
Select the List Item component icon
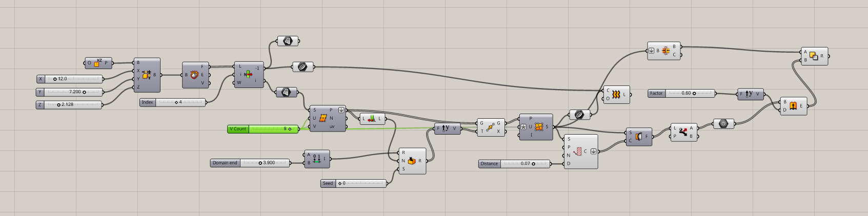coord(248,74)
